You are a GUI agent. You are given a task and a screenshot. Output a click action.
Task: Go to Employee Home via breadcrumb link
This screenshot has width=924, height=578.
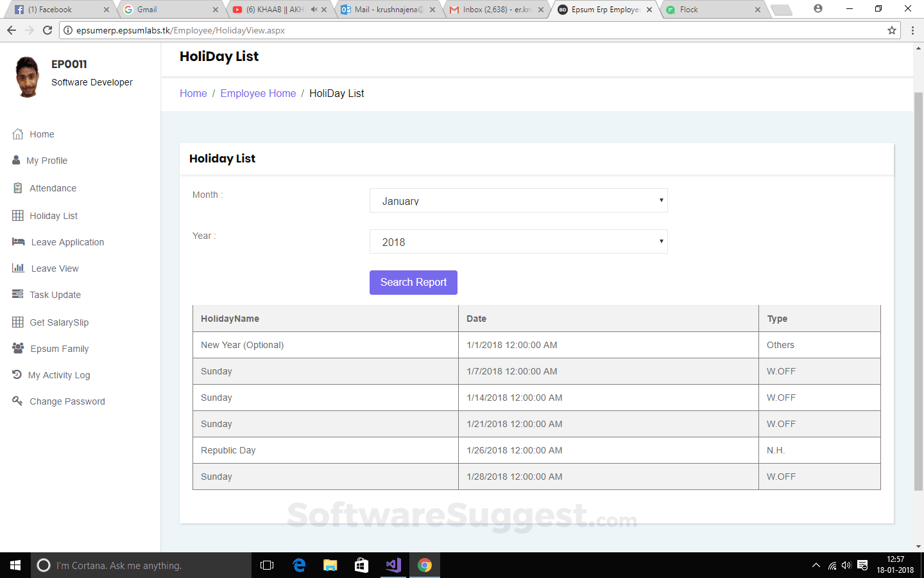click(x=258, y=93)
